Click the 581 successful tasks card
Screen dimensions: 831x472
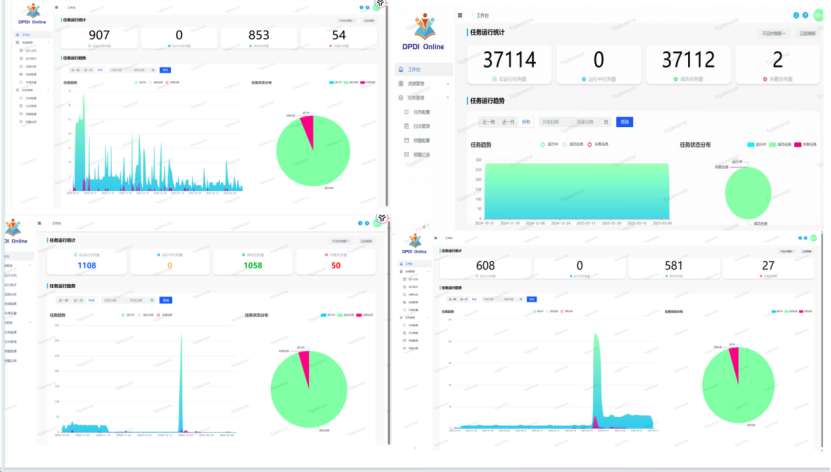click(x=674, y=267)
